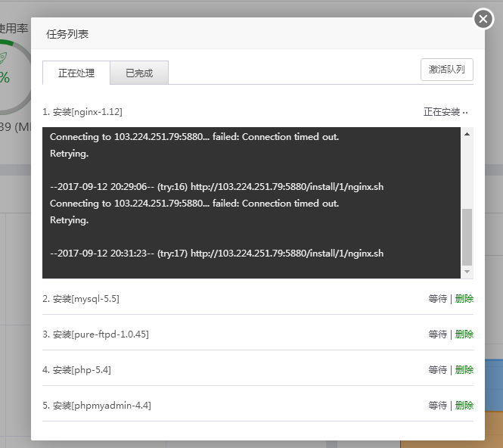Select the 安装[php-5.4] task label
This screenshot has width=503, height=448.
coord(76,370)
